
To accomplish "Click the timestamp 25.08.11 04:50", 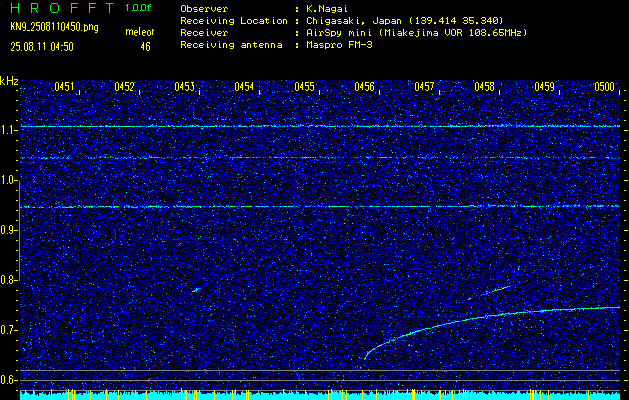I will coord(42,47).
